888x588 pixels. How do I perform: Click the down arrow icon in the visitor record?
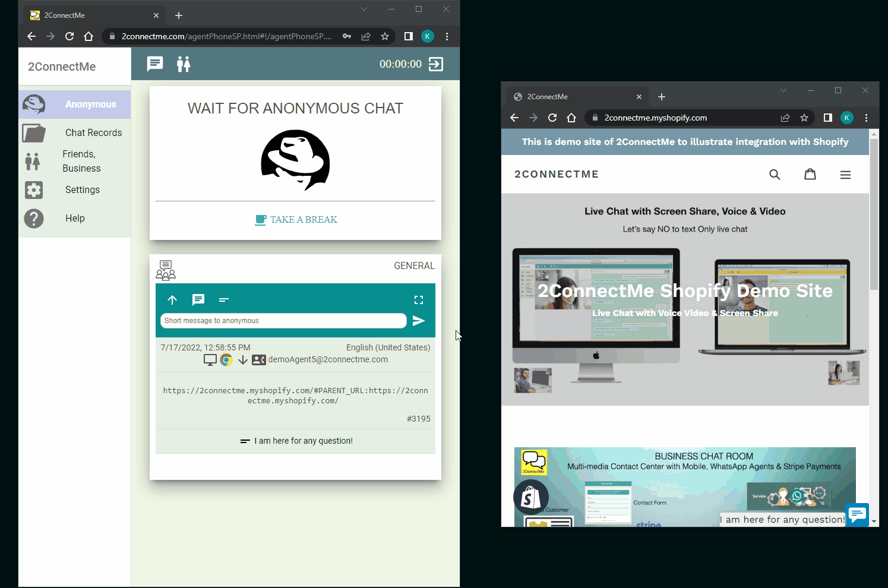click(x=243, y=360)
